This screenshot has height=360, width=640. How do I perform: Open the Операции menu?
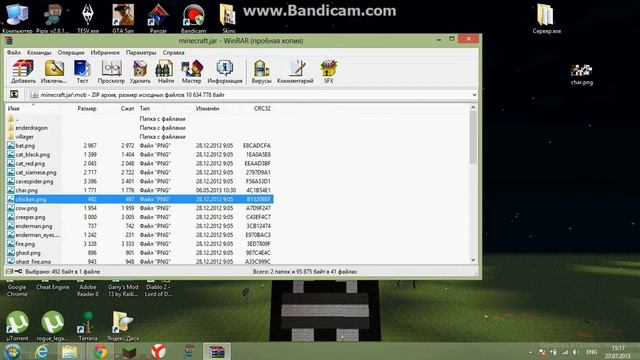pos(71,53)
